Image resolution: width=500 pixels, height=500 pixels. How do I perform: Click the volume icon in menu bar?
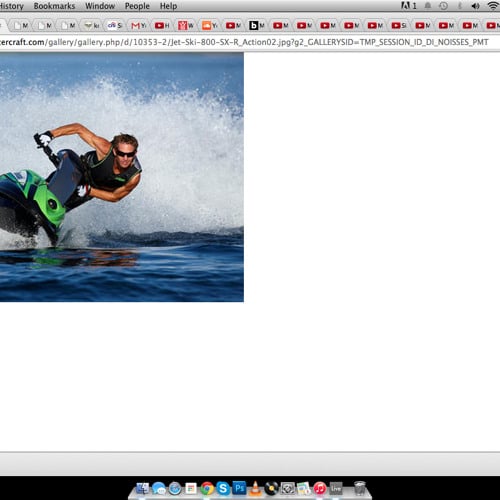(x=476, y=6)
